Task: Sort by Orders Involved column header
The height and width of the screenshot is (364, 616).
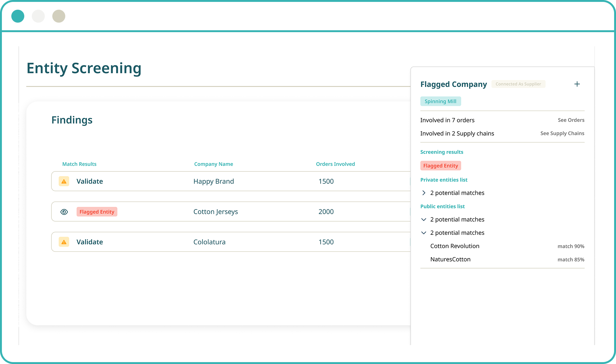Action: (335, 164)
